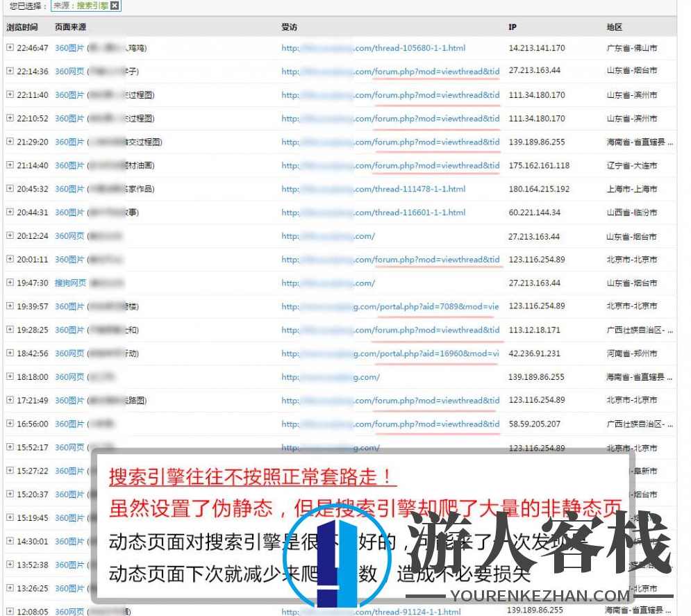The height and width of the screenshot is (616, 691).
Task: Open thread-111478-1-1.html visited URL
Action: tap(375, 189)
